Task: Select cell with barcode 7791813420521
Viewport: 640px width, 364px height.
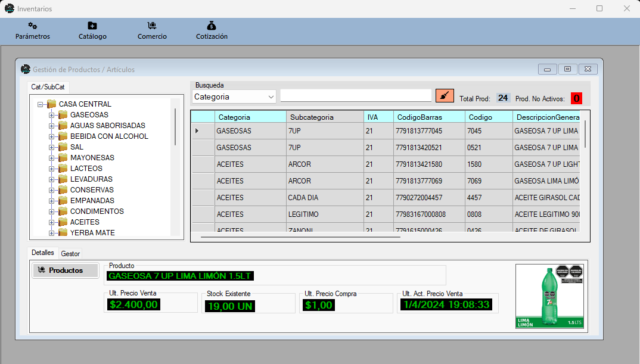Action: click(429, 148)
